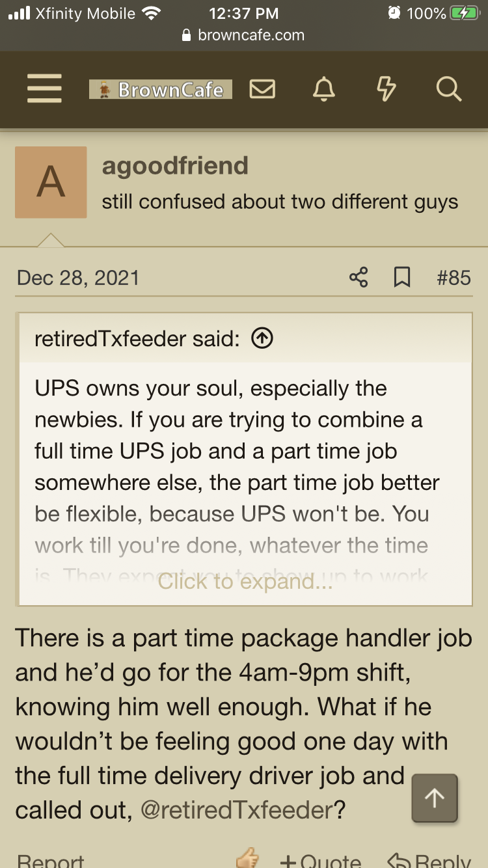Image resolution: width=488 pixels, height=868 pixels.
Task: Reply to agoodfriend's post
Action: [x=429, y=861]
